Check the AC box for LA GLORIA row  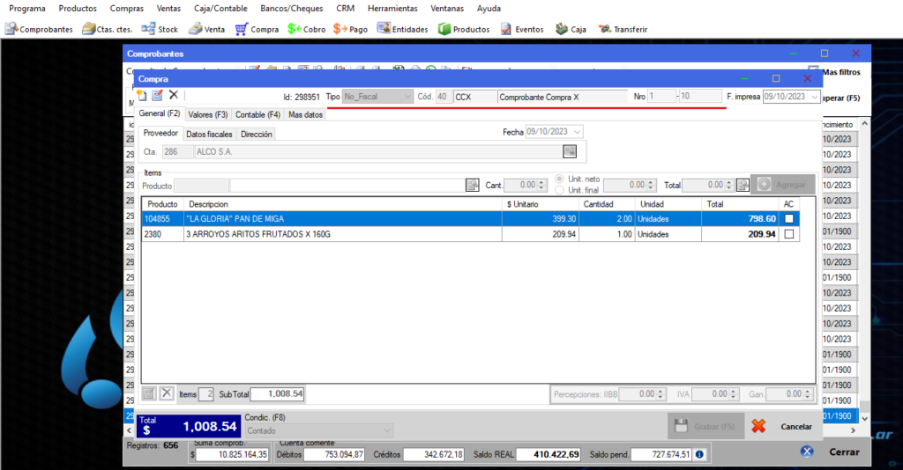point(789,219)
